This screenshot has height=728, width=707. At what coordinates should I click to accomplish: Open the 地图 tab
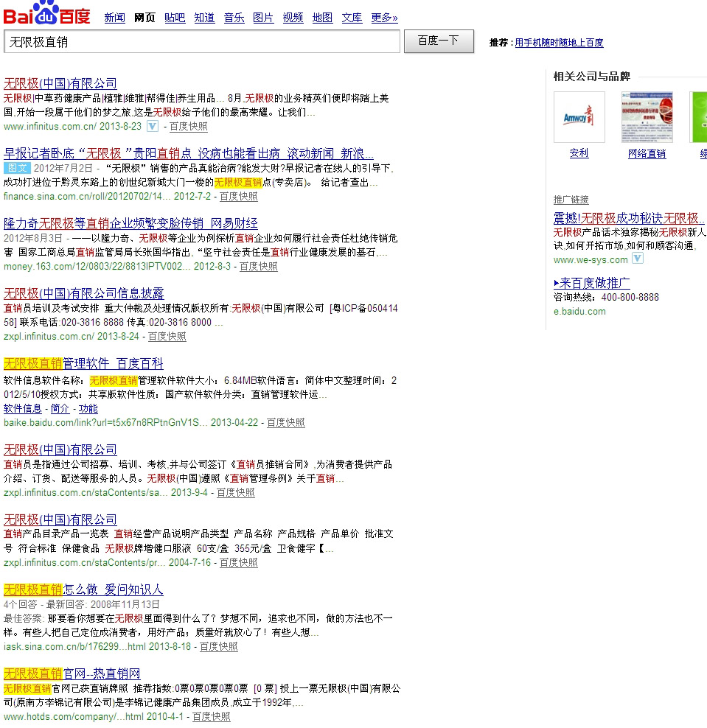(x=322, y=18)
